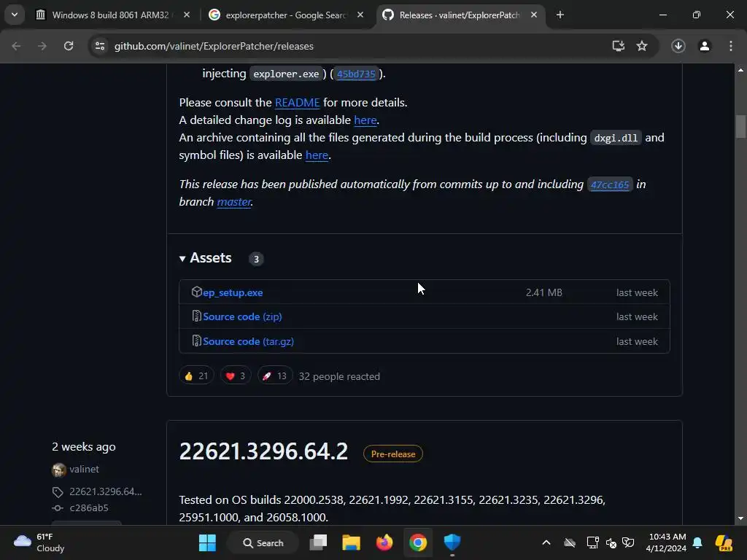Open the Chrome profile icon
Image resolution: width=747 pixels, height=560 pixels.
click(705, 46)
